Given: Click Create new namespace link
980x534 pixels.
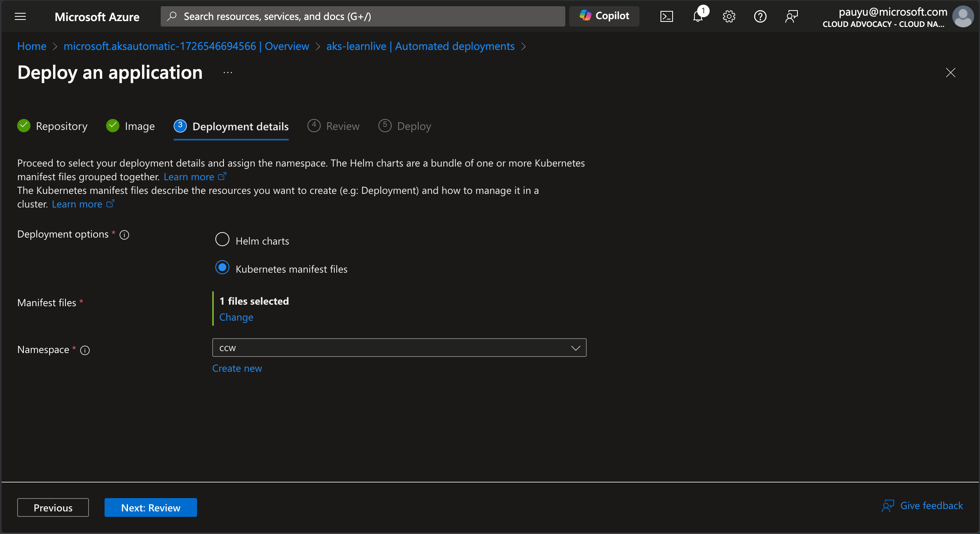Looking at the screenshot, I should pyautogui.click(x=237, y=368).
